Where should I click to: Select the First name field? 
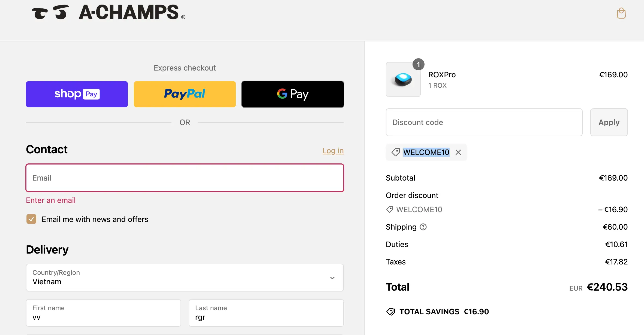click(104, 313)
